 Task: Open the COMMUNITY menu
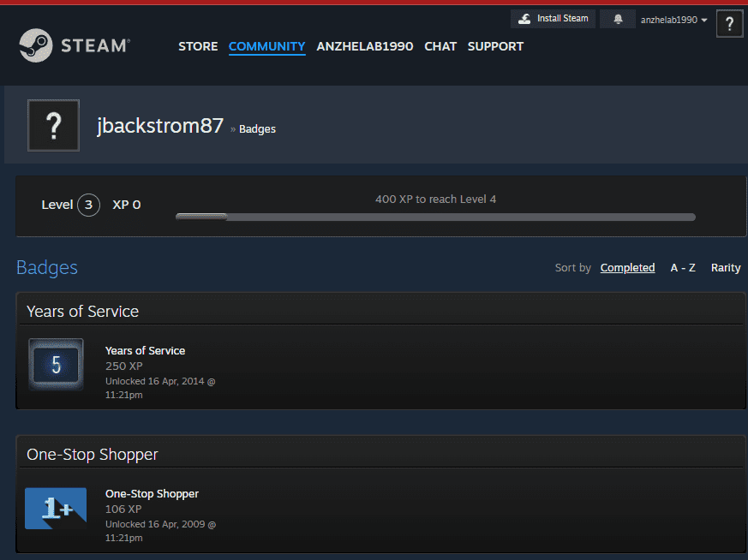(x=266, y=46)
